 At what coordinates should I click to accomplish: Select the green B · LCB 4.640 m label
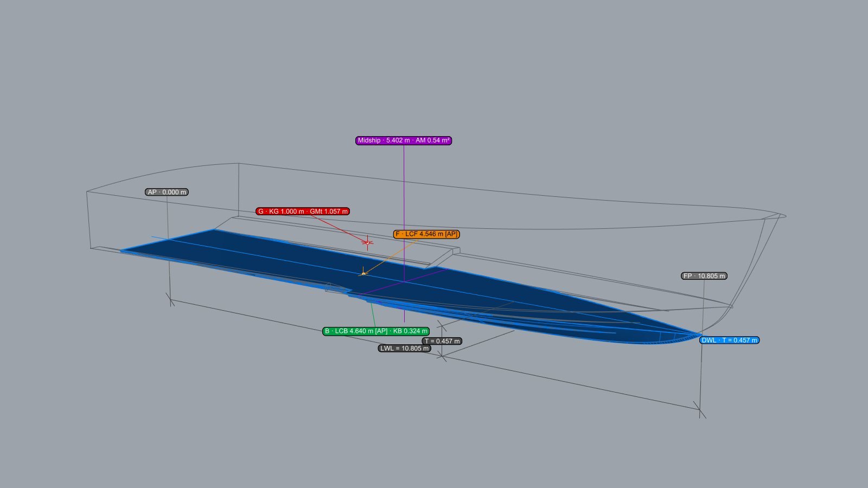coord(376,331)
